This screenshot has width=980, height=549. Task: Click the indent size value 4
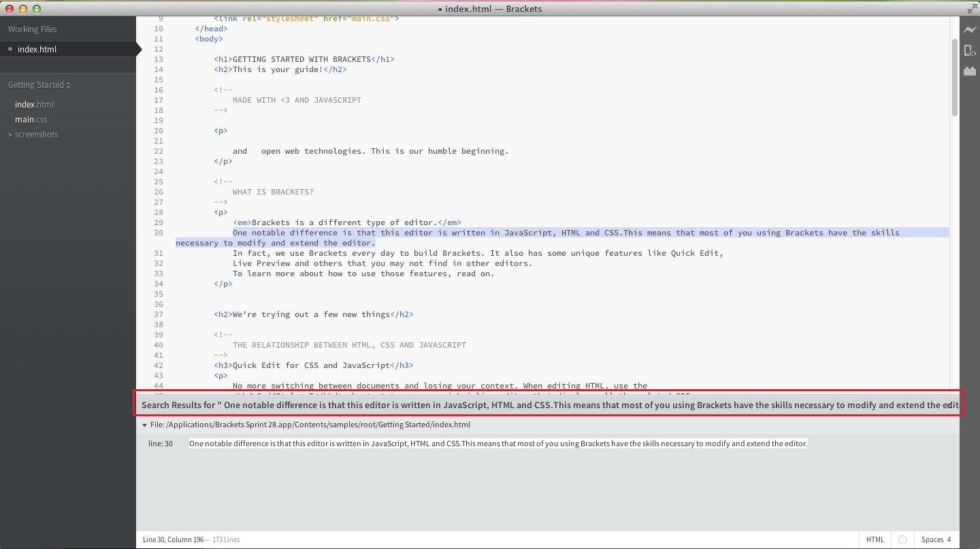949,539
